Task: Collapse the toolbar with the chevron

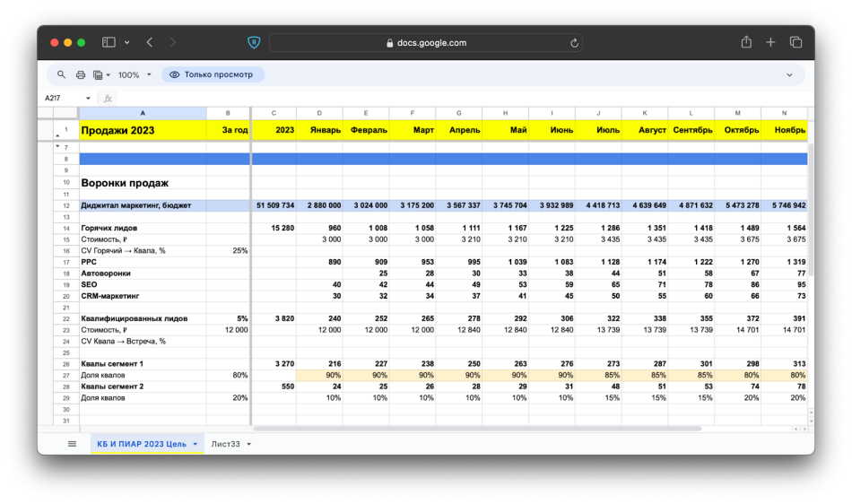Action: [789, 75]
